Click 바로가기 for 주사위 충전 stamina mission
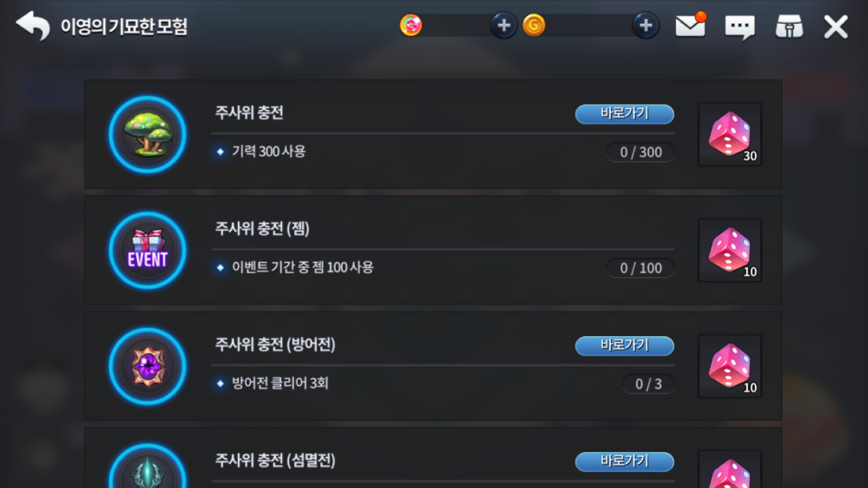 pyautogui.click(x=624, y=114)
